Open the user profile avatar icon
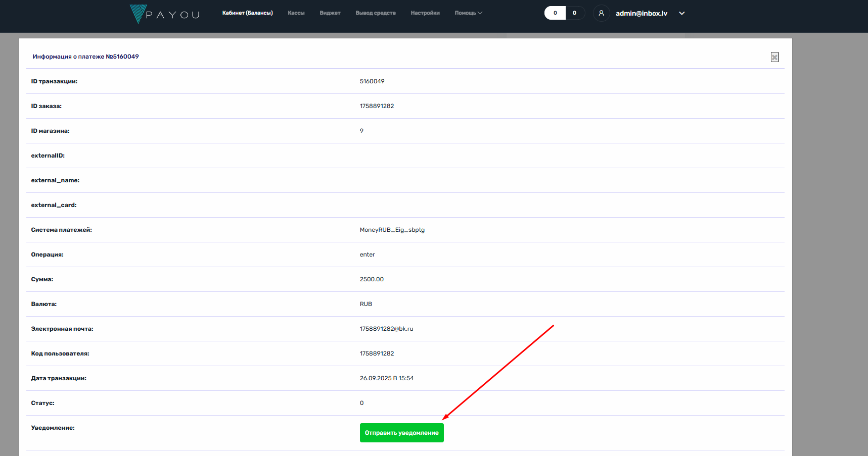868x456 pixels. tap(601, 13)
